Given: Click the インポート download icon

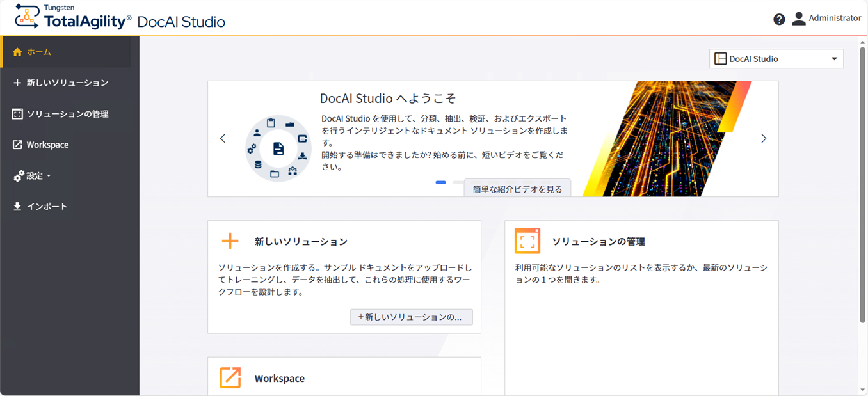Looking at the screenshot, I should [17, 206].
